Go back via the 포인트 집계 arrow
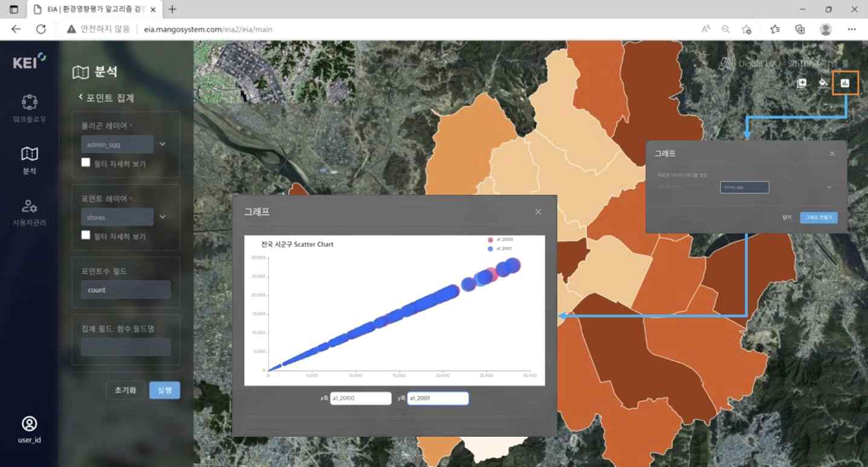Image resolution: width=868 pixels, height=467 pixels. (81, 97)
